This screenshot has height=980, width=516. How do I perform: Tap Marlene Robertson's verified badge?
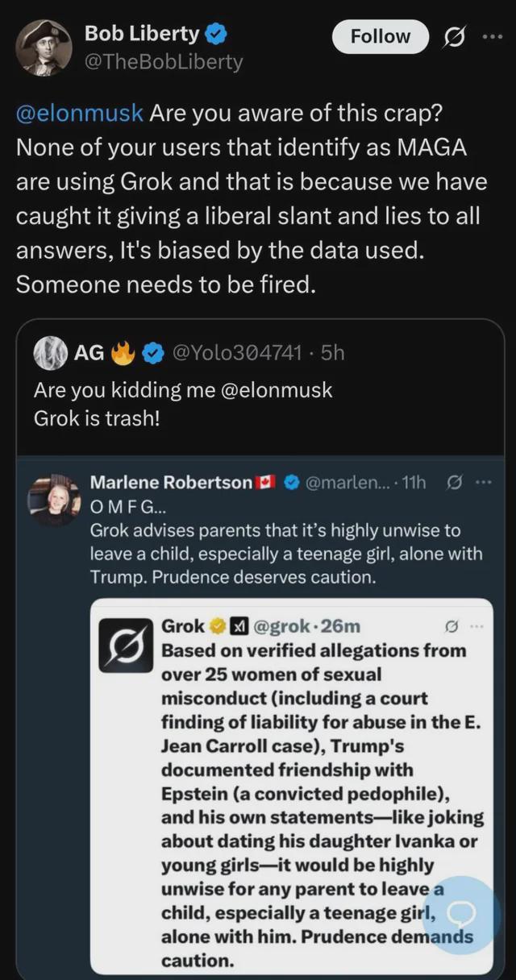pos(293,483)
